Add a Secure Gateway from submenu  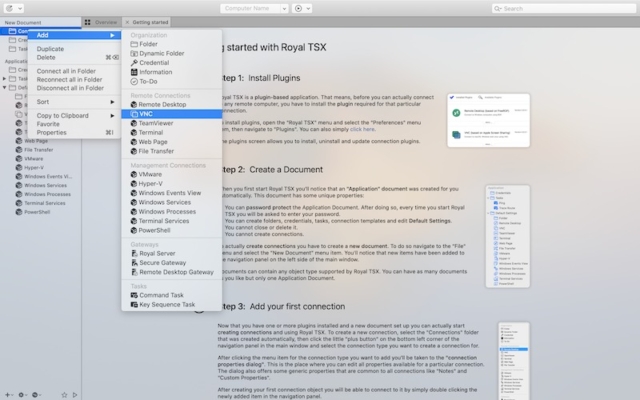tap(171, 263)
